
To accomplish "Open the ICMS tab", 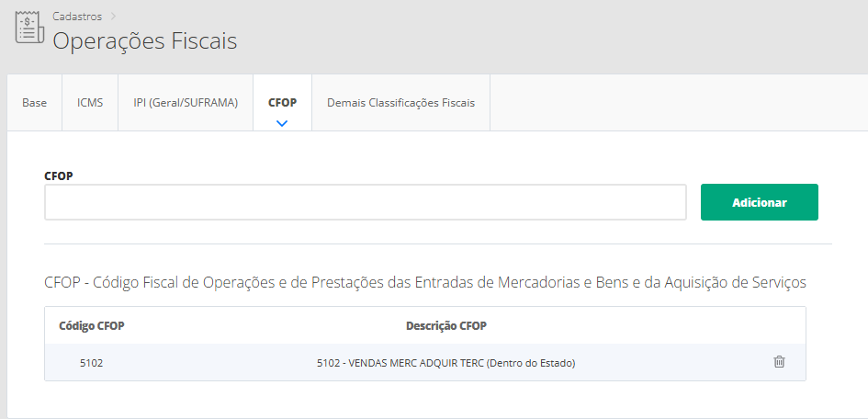I will coord(90,103).
